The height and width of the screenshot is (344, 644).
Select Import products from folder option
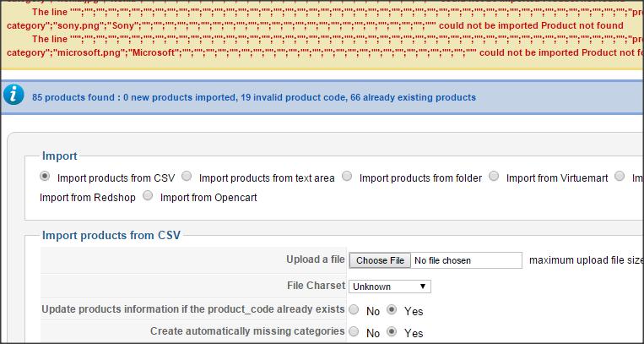(x=347, y=177)
